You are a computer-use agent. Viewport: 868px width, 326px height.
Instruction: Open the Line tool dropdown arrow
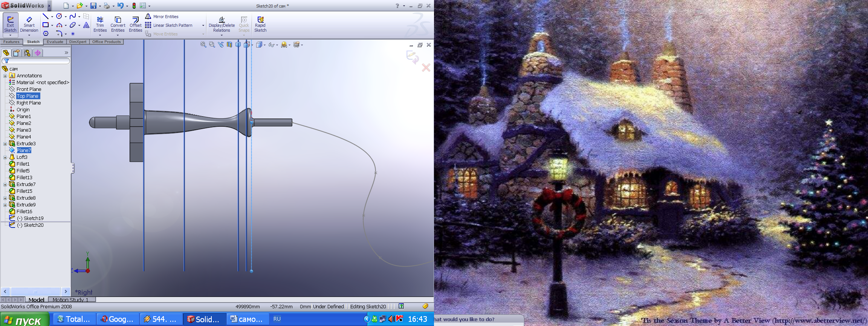[52, 17]
